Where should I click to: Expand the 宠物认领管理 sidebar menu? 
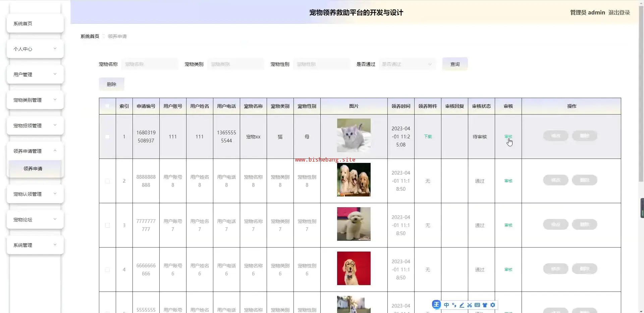tap(35, 194)
